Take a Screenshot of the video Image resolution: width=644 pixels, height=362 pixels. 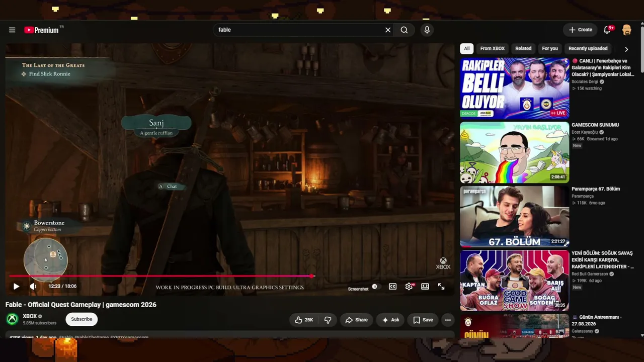[x=358, y=289]
